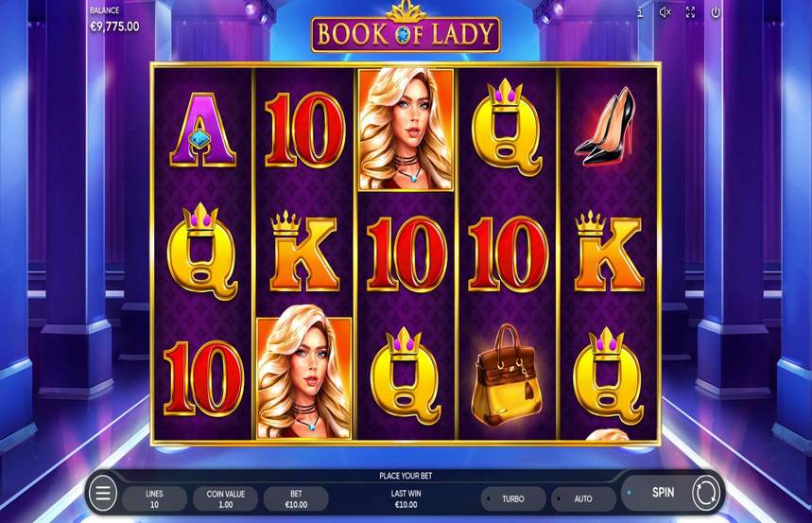Click the Book of Lady logo
812x523 pixels.
(406, 31)
